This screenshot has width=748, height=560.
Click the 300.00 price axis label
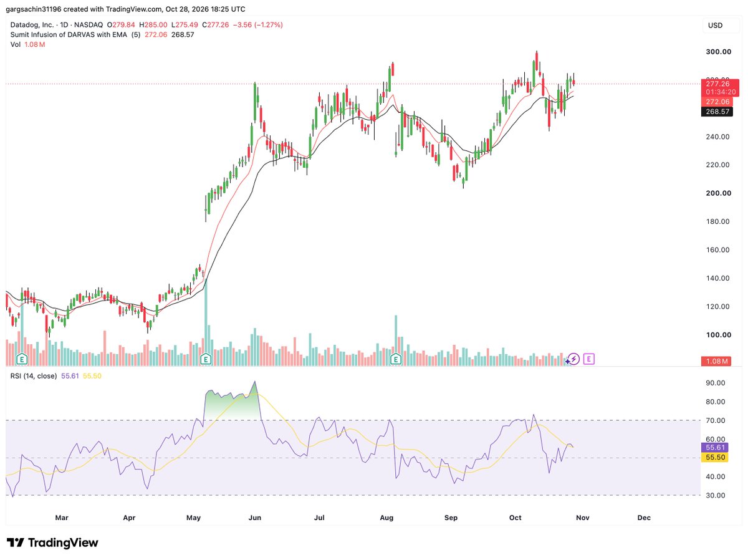[719, 52]
